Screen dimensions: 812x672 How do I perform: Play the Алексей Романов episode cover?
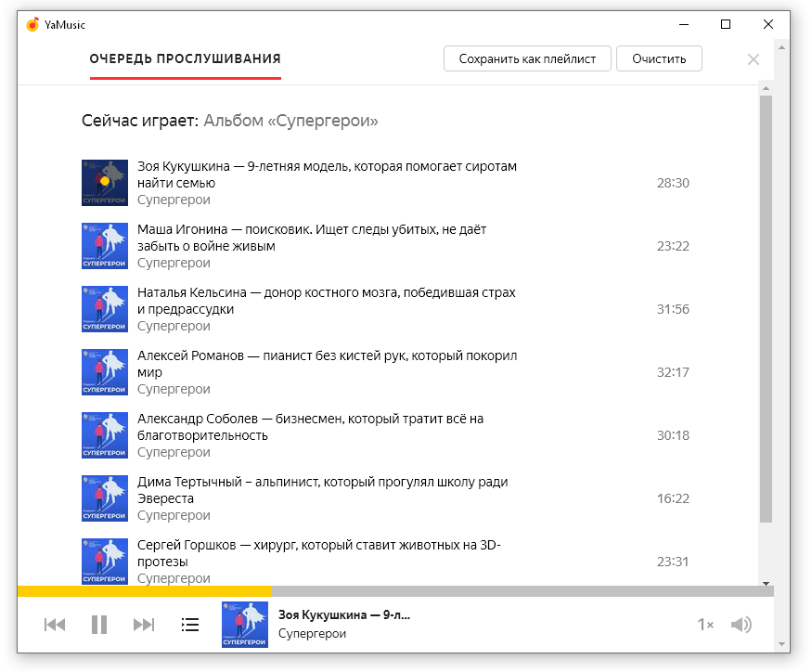coord(105,372)
